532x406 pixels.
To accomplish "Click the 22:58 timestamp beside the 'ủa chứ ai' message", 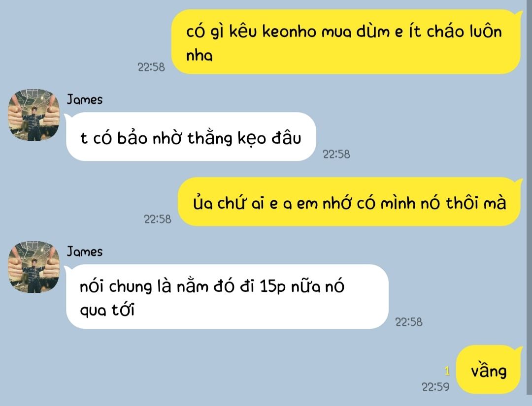I will point(158,219).
